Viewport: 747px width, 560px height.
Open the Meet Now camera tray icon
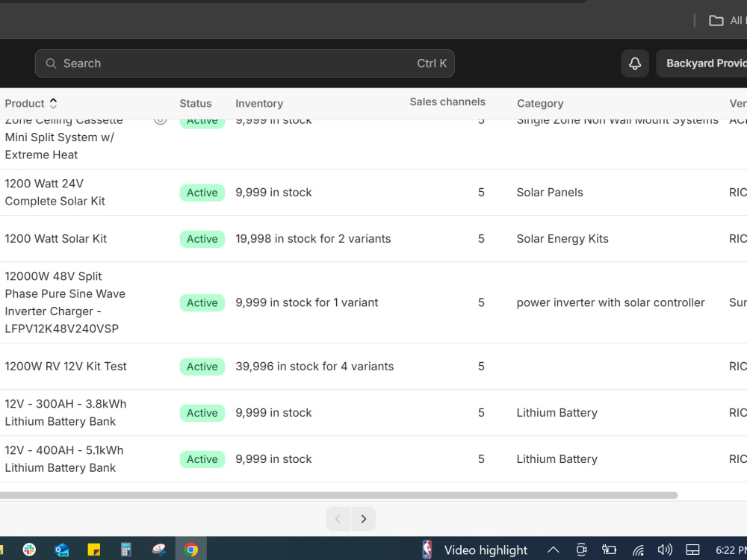[581, 550]
